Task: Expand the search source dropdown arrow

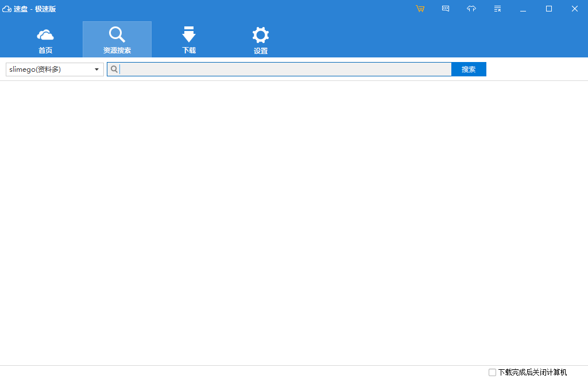Action: tap(96, 69)
